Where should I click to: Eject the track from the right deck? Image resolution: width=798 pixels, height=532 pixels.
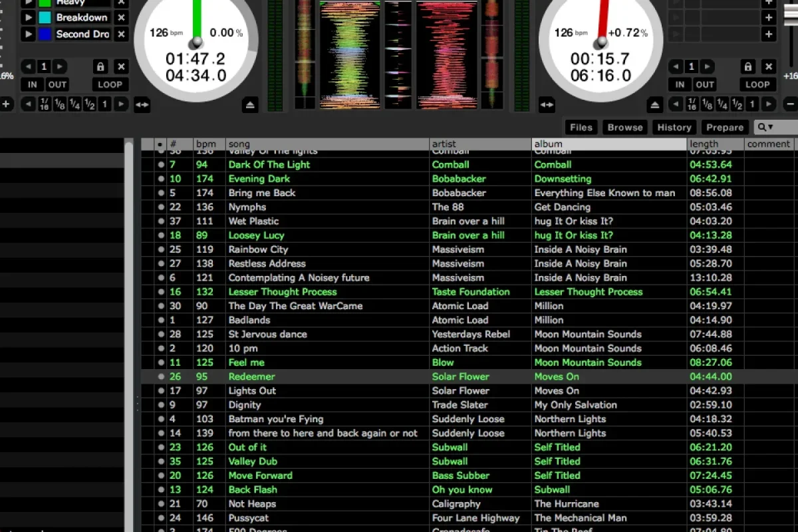coord(655,104)
